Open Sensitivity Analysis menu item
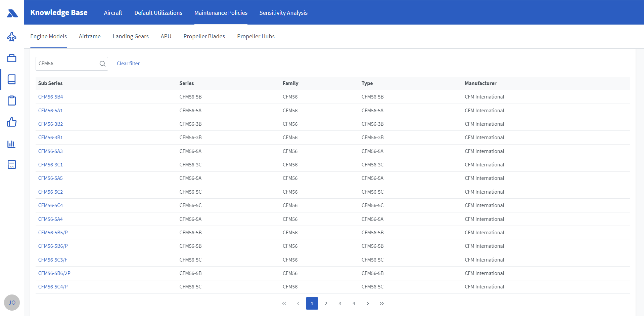Screen dimensions: 644x316 tap(283, 13)
